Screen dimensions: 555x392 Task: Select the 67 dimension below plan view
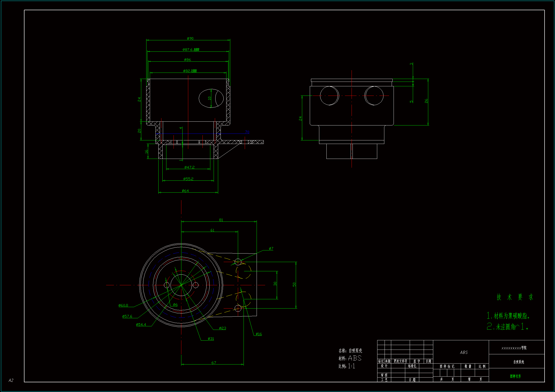[x=214, y=363]
